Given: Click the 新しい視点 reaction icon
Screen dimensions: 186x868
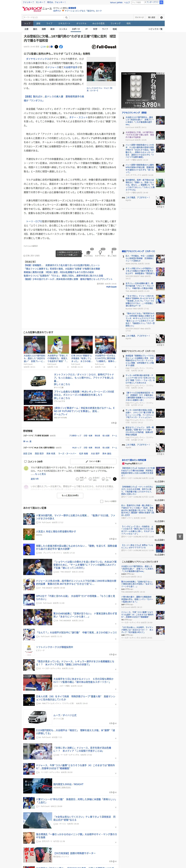Looking at the screenshot, I should point(112,252).
